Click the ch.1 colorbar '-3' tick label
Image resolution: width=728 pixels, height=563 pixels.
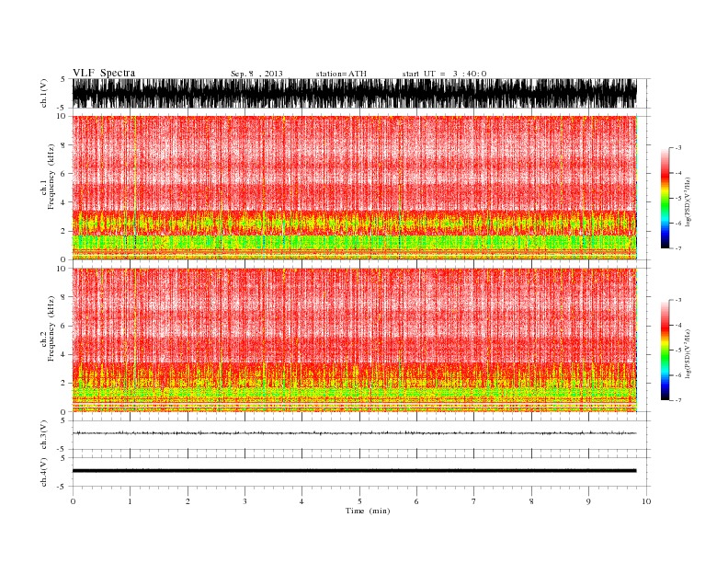tap(677, 148)
